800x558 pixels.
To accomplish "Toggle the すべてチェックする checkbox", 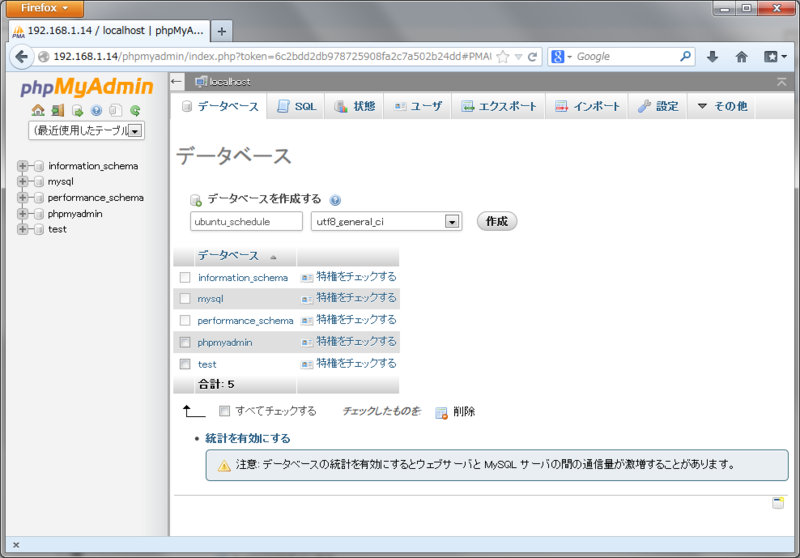I will coord(224,411).
